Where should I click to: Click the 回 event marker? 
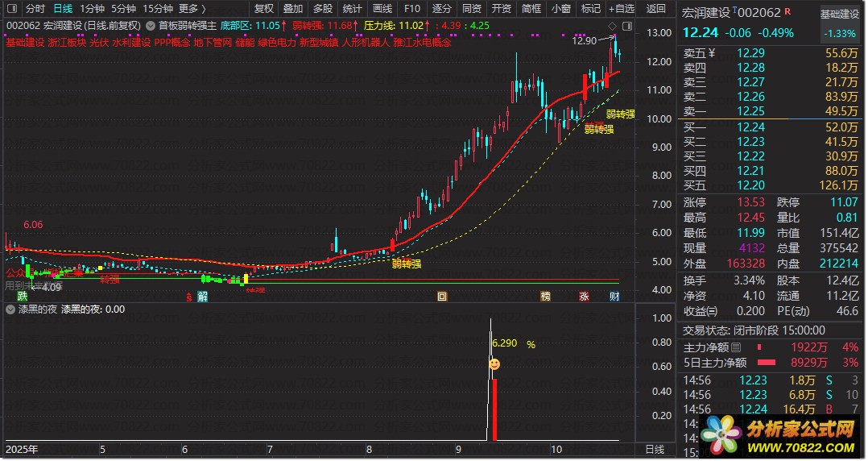(442, 297)
